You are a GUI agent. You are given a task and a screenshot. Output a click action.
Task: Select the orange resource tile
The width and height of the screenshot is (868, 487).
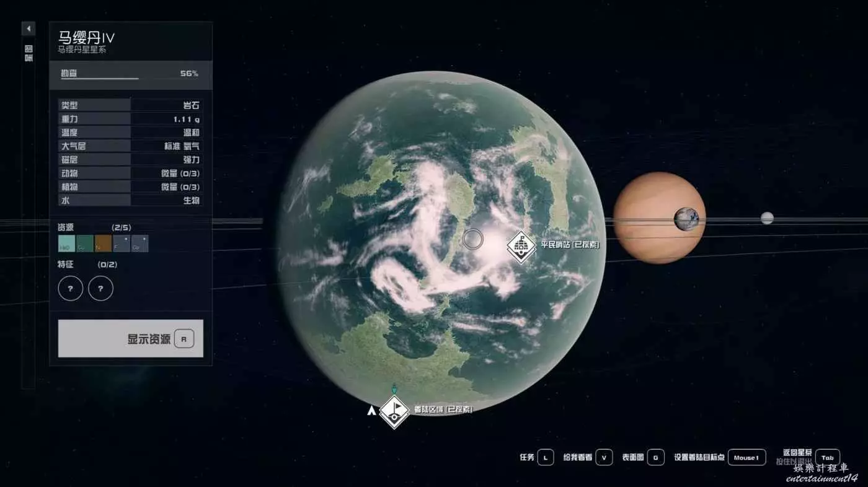pos(104,243)
